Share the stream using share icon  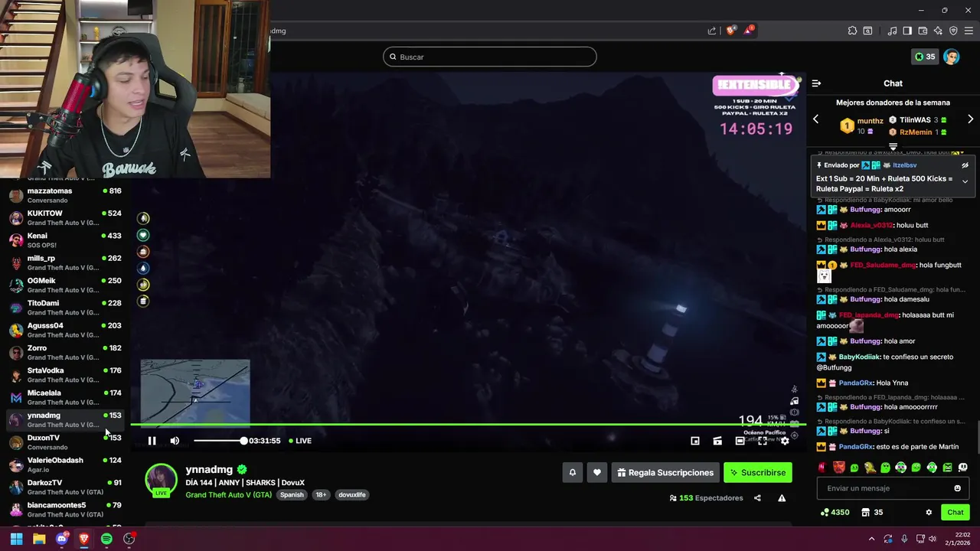click(x=757, y=498)
